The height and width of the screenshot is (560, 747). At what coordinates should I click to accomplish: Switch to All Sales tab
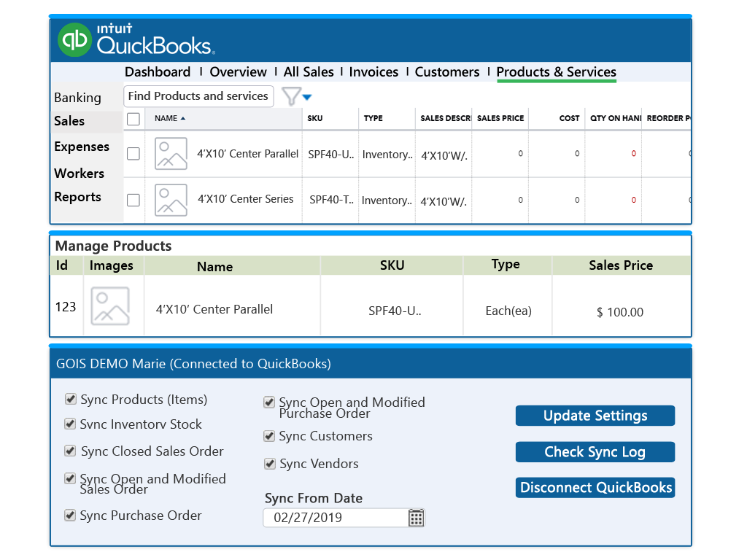pyautogui.click(x=309, y=72)
